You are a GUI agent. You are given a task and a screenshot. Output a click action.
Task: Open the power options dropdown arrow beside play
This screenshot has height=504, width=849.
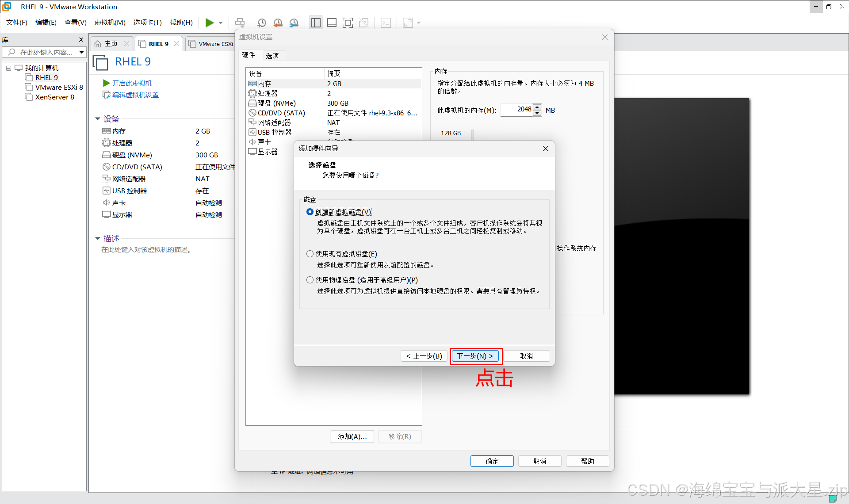point(221,23)
